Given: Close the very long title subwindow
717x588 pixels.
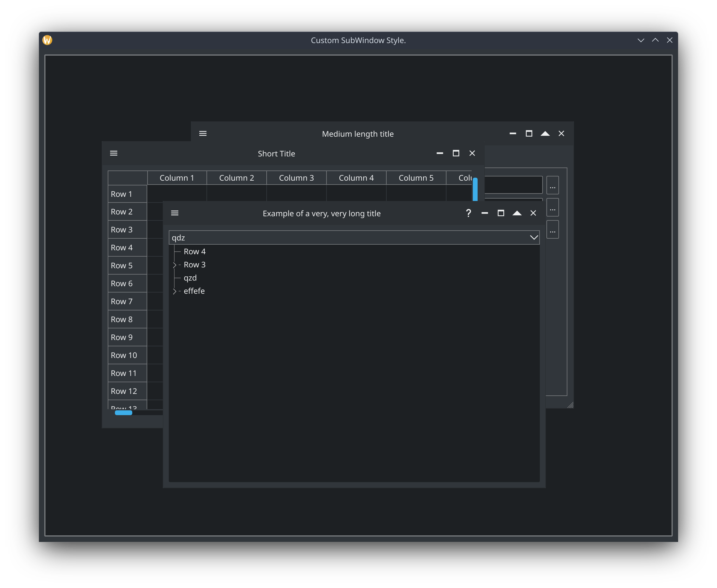Looking at the screenshot, I should click(533, 213).
